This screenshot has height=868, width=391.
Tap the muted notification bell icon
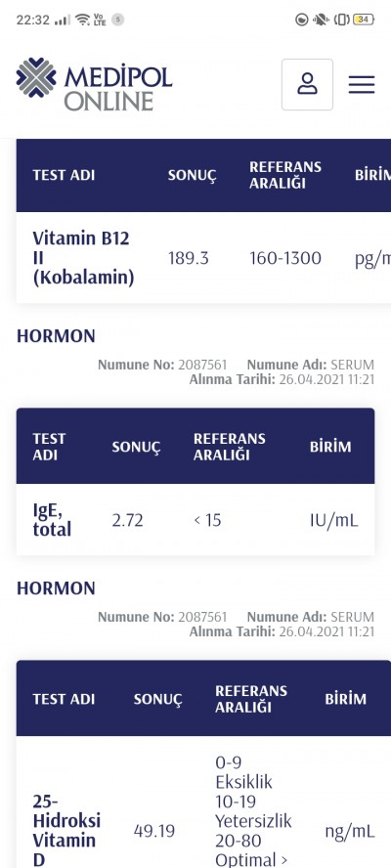[x=320, y=20]
